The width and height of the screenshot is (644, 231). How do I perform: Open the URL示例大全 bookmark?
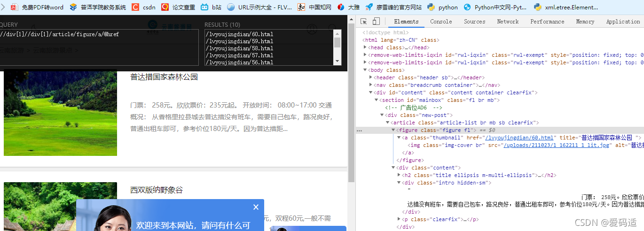tap(259, 7)
